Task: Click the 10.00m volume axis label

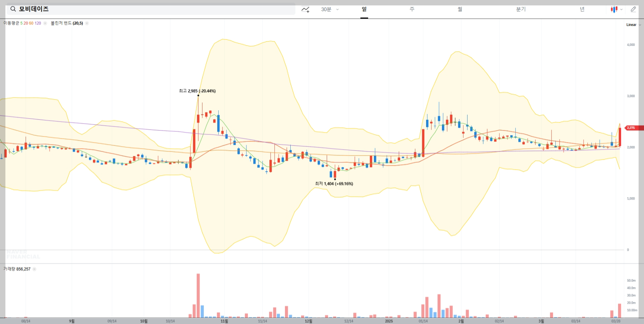Action: pos(632,310)
